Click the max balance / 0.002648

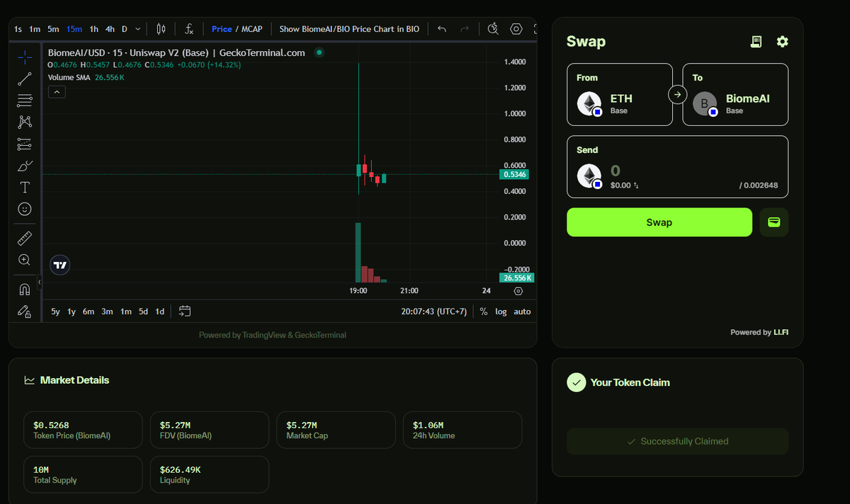pyautogui.click(x=759, y=185)
